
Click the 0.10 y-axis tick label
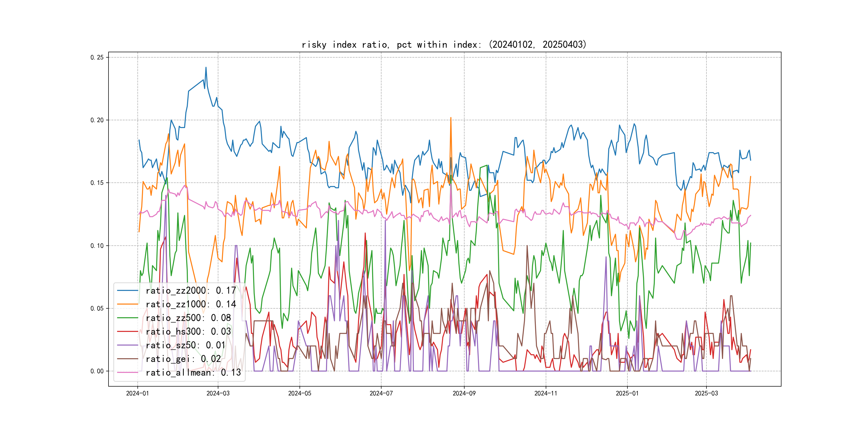97,246
